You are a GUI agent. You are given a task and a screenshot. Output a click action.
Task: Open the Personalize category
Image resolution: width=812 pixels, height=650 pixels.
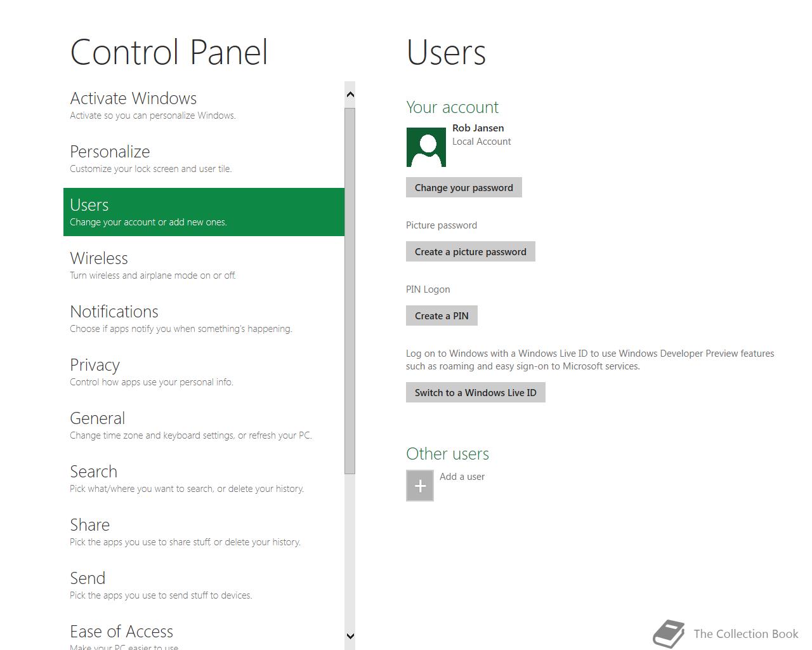[x=204, y=159]
